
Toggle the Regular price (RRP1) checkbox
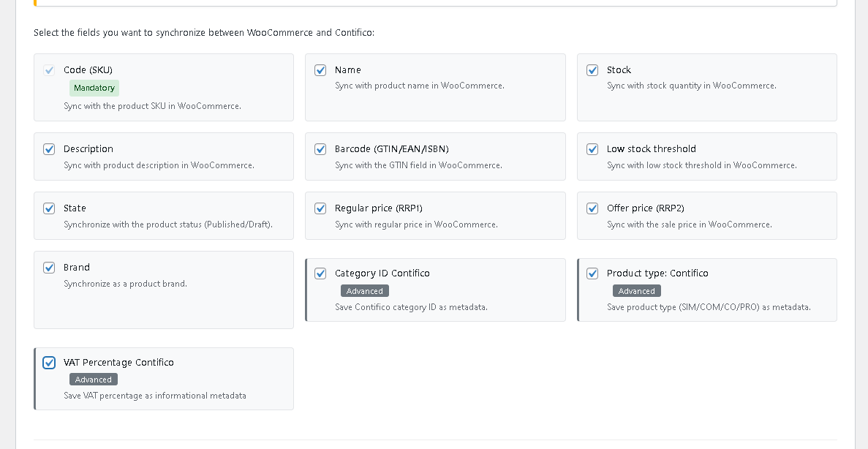320,208
